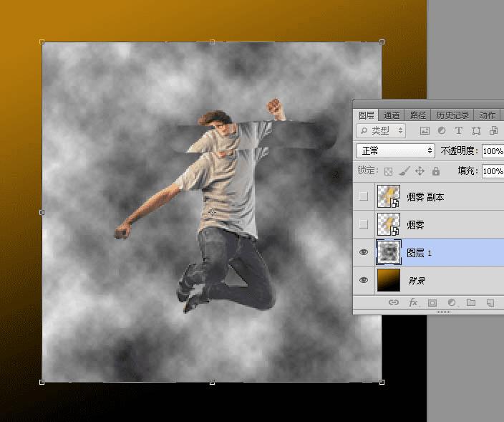This screenshot has height=422, width=504.
Task: Open the 正常 blend mode dropdown
Action: 395,151
